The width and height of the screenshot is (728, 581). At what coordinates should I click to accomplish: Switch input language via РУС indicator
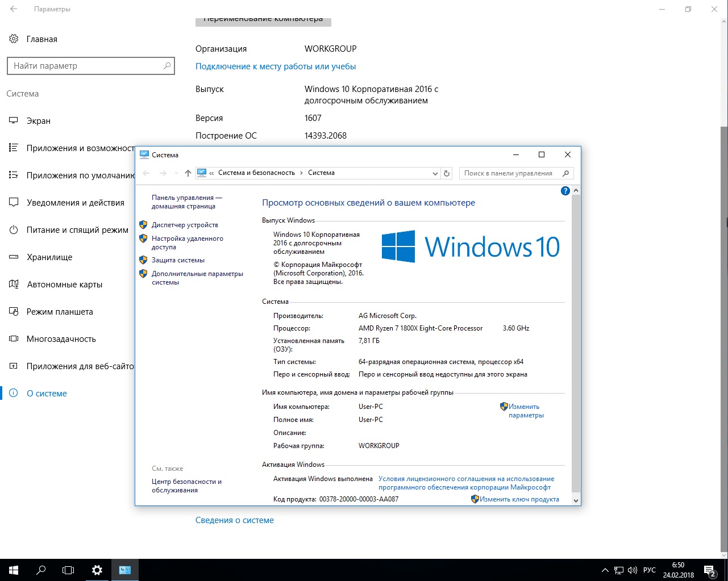tap(650, 570)
